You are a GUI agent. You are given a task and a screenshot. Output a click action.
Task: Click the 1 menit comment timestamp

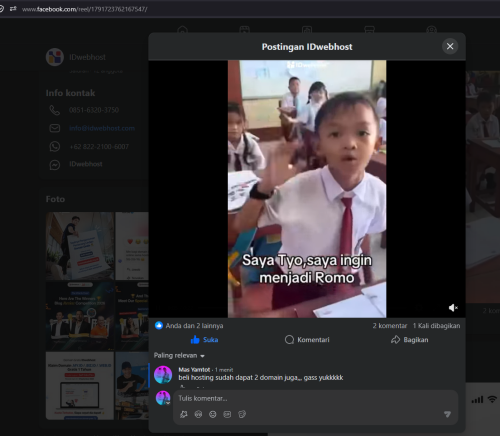click(x=224, y=370)
